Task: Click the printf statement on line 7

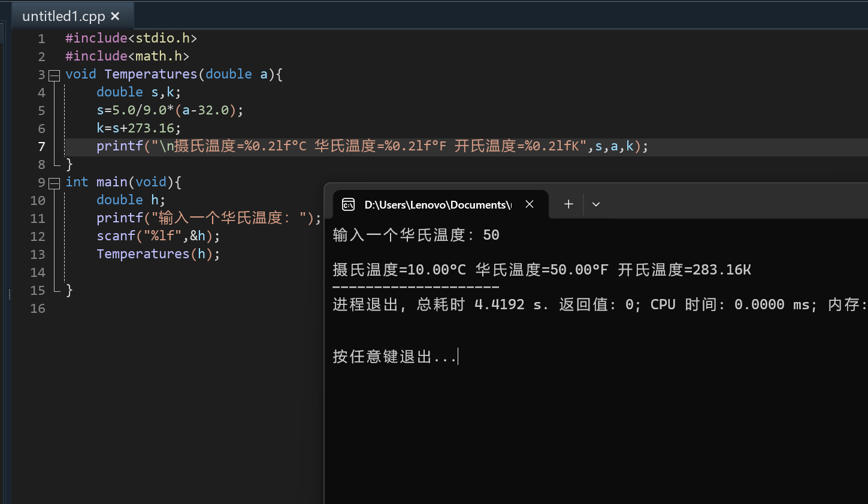Action: (240, 146)
